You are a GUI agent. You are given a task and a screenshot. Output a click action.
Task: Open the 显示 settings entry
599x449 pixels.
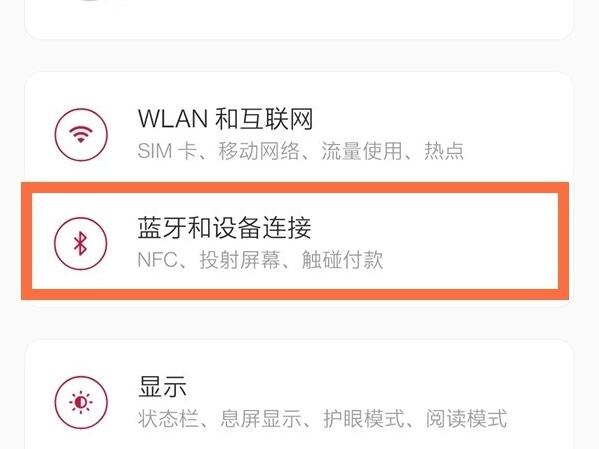(x=299, y=402)
